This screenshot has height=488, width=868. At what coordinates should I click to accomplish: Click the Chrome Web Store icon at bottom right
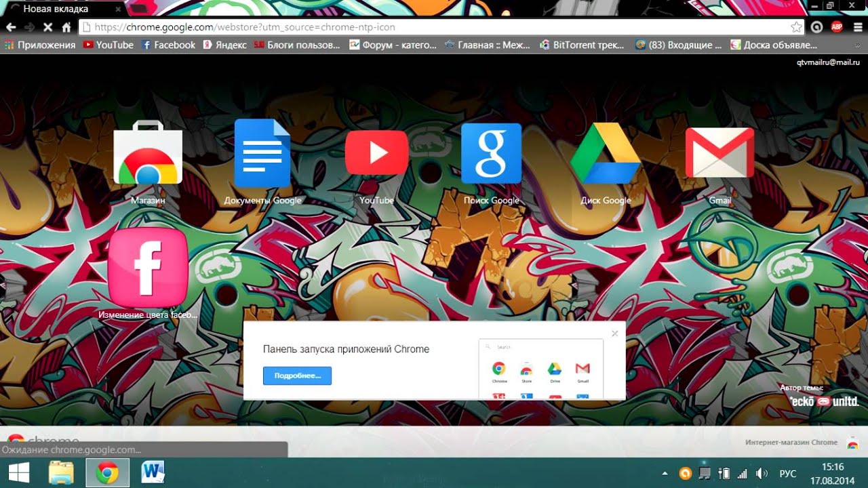(852, 442)
